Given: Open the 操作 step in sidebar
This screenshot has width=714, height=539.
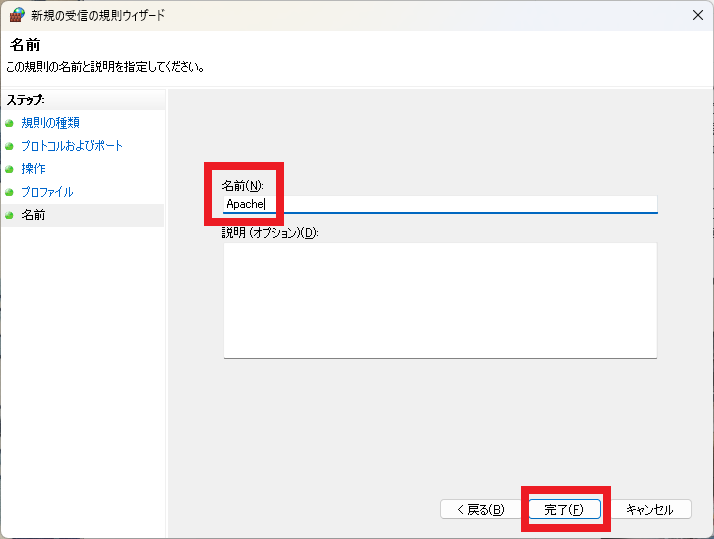Looking at the screenshot, I should pos(33,169).
